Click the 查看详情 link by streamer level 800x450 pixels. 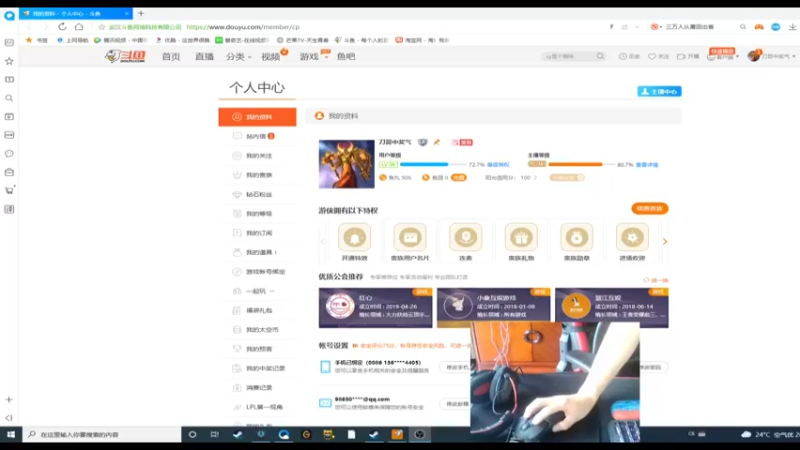(x=647, y=165)
